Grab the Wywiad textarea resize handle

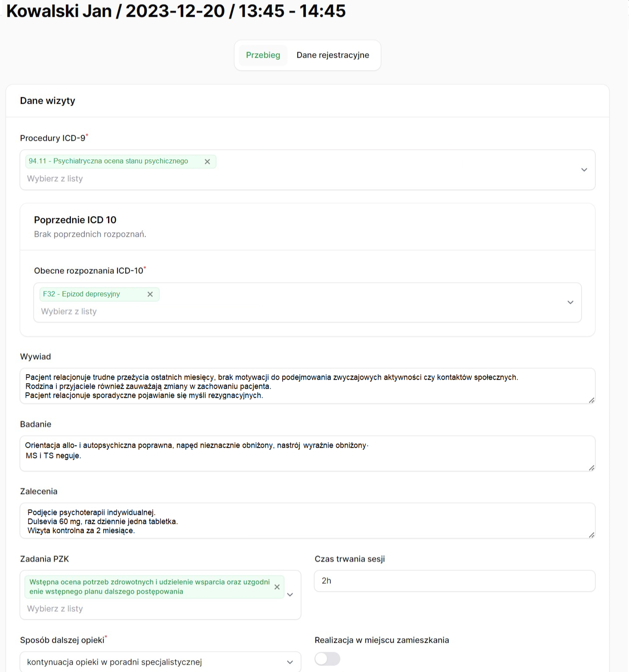[592, 400]
